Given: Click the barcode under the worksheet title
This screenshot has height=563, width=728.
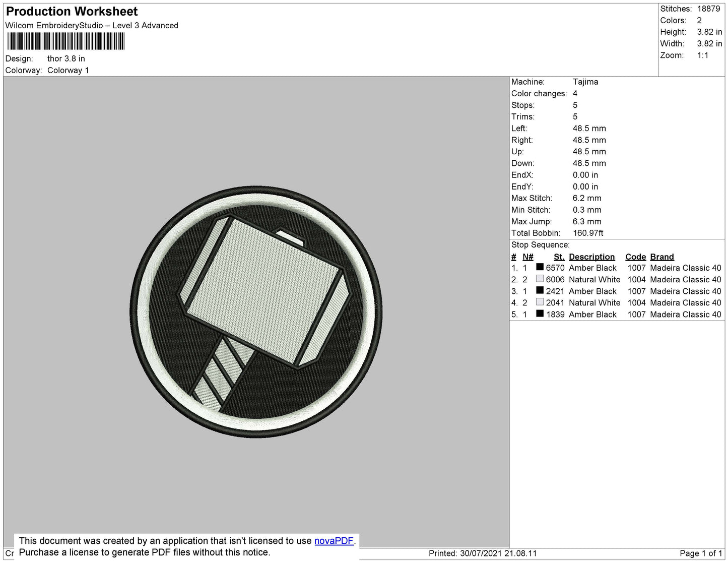Looking at the screenshot, I should tap(65, 41).
